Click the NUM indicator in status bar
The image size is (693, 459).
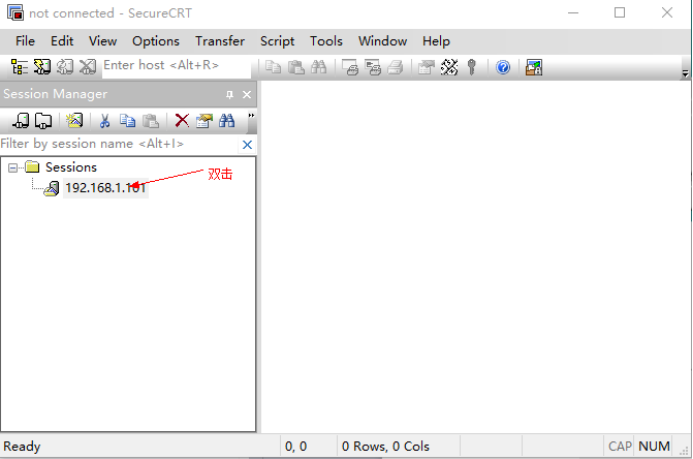click(x=654, y=446)
